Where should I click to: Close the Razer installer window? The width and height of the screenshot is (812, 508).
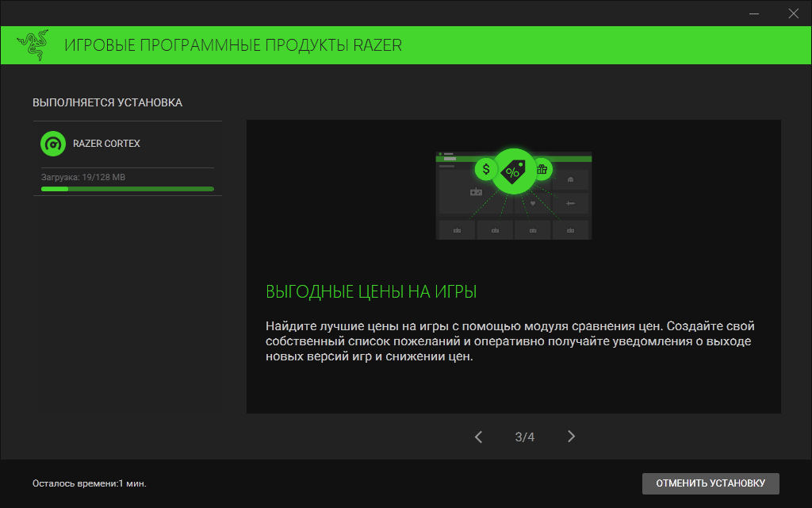click(793, 13)
